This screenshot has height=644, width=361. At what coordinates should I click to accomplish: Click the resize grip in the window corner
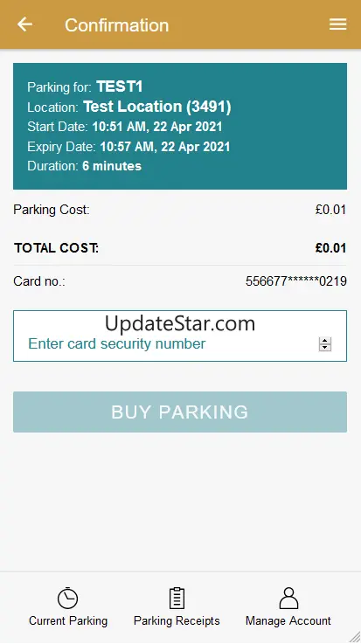click(x=355, y=638)
